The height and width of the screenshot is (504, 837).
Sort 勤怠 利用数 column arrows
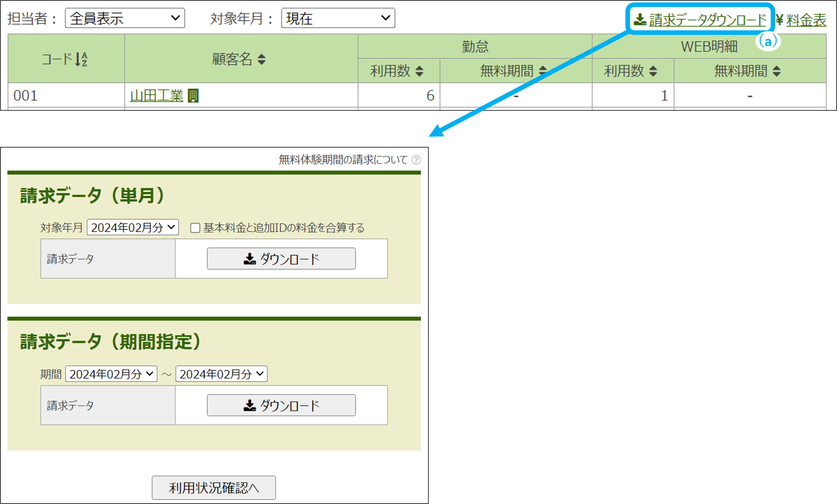pyautogui.click(x=419, y=71)
